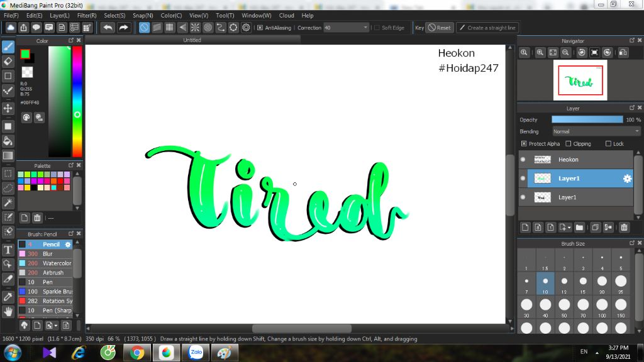Choose brush size 40
This screenshot has width=644, height=362.
pyautogui.click(x=545, y=308)
